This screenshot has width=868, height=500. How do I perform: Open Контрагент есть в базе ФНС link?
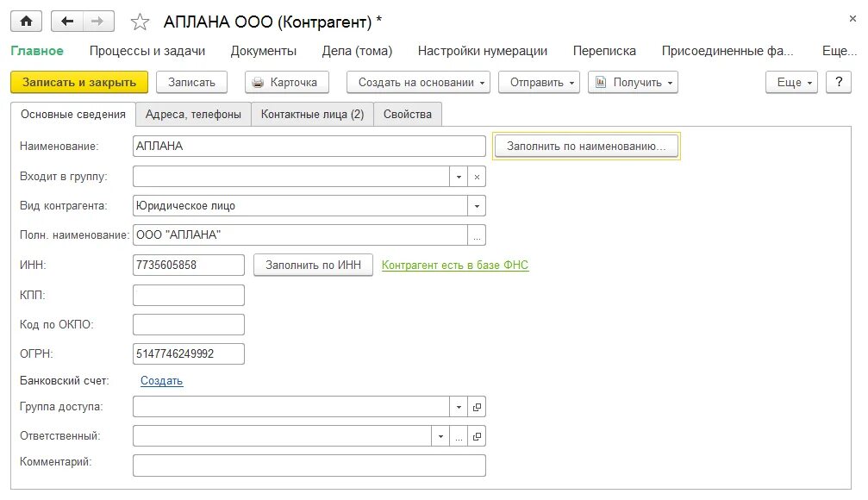[455, 266]
